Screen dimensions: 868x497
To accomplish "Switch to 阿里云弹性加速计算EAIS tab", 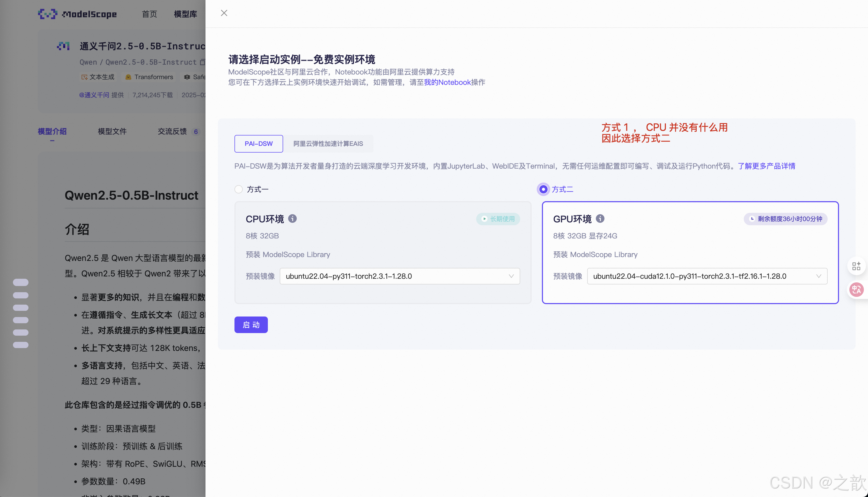I will pyautogui.click(x=328, y=144).
